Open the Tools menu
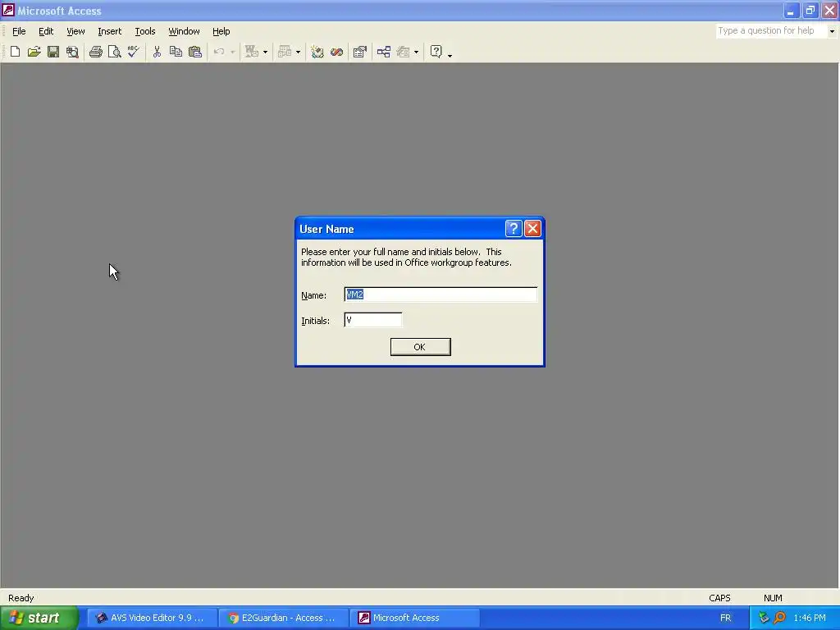The image size is (840, 630). [x=145, y=31]
